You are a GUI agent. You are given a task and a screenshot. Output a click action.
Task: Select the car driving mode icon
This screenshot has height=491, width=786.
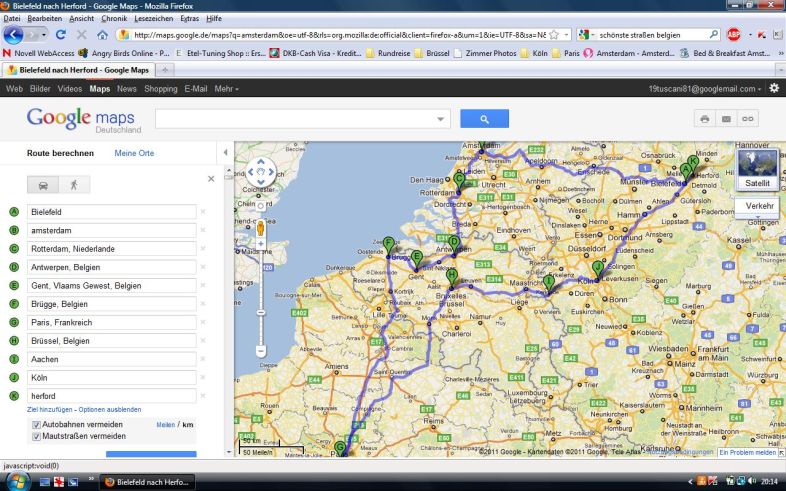click(44, 185)
